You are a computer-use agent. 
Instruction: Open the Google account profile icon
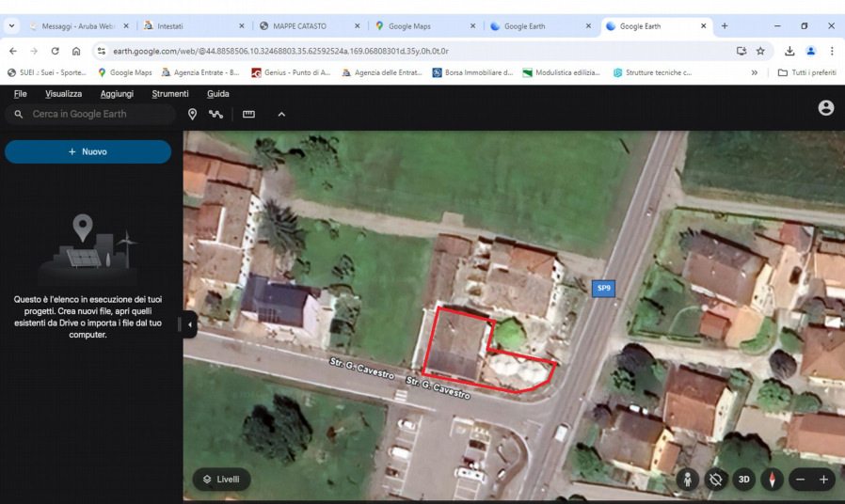coord(825,108)
